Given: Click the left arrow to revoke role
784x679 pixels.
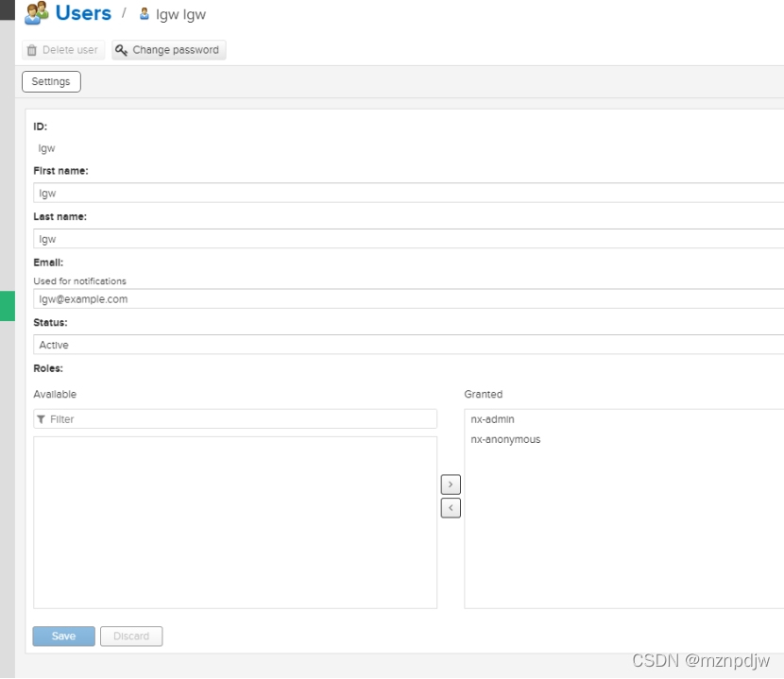Looking at the screenshot, I should 451,508.
